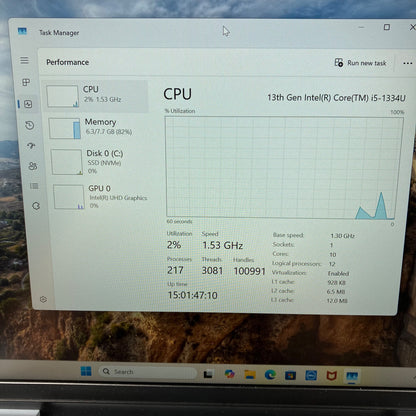Select the CPU performance item
Screen dimensions: 416x416
[x=96, y=96]
